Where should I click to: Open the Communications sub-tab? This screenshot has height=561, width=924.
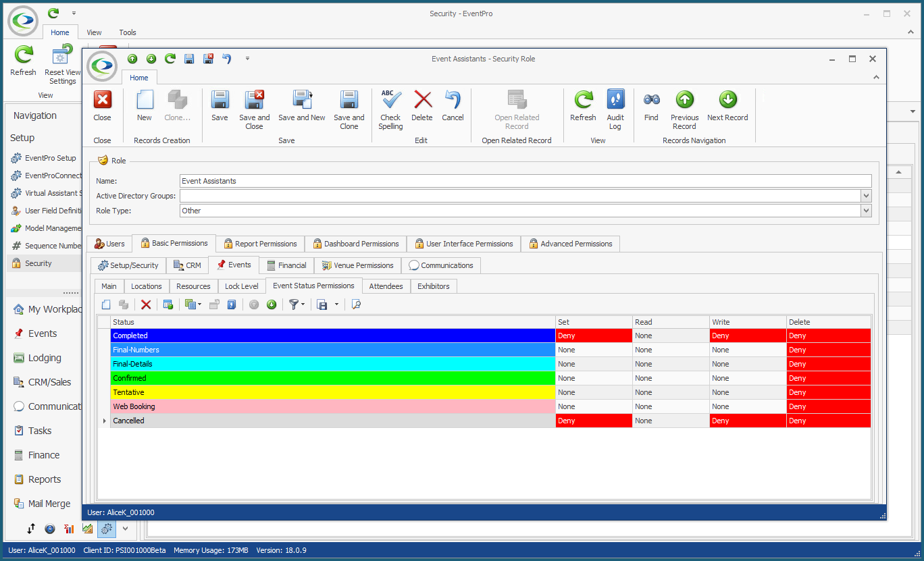[441, 265]
